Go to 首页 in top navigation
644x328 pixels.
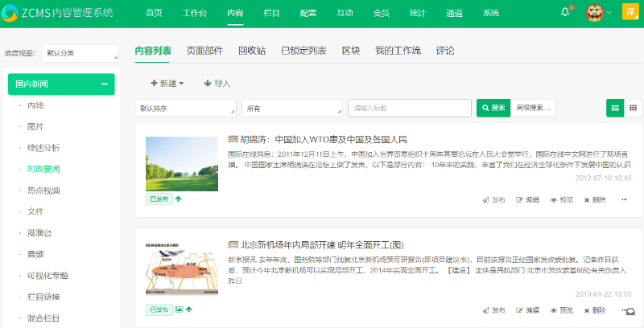pos(154,13)
